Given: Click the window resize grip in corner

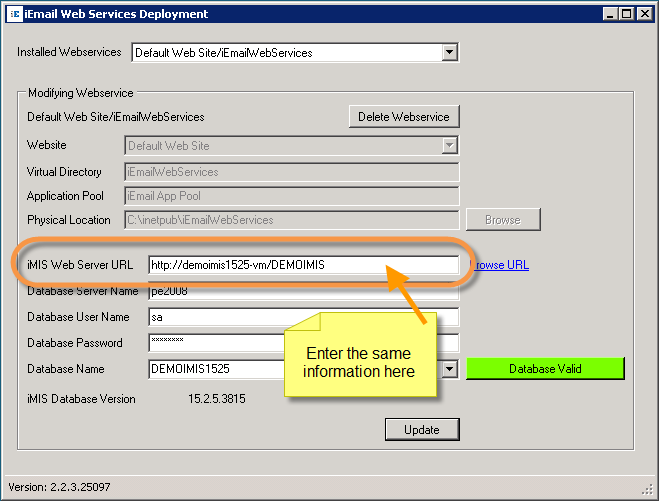Looking at the screenshot, I should coord(648,490).
